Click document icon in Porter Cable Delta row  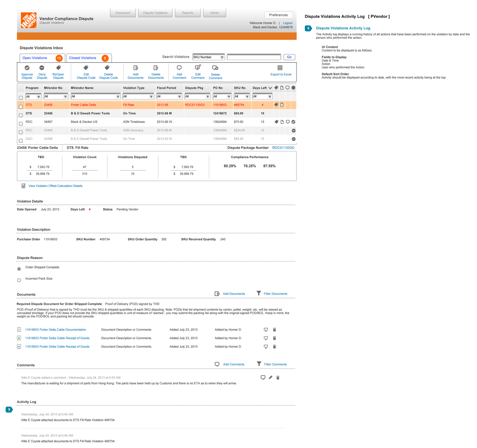(x=282, y=105)
